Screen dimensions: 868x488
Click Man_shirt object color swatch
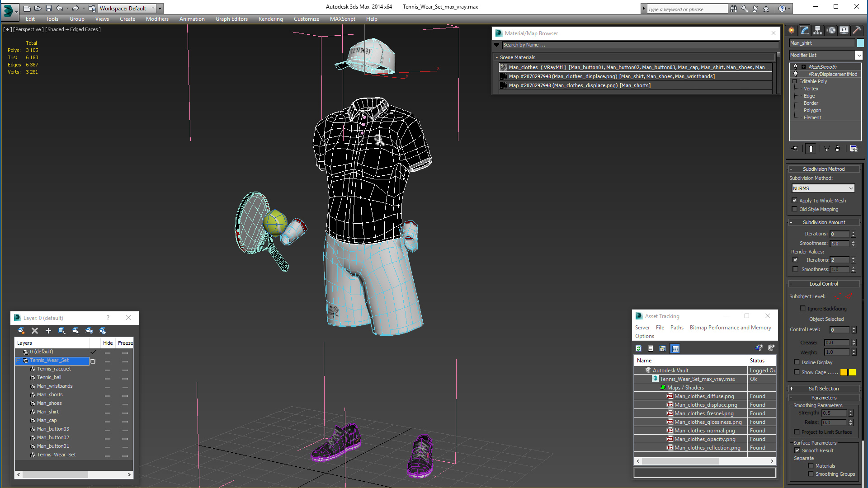click(x=860, y=43)
